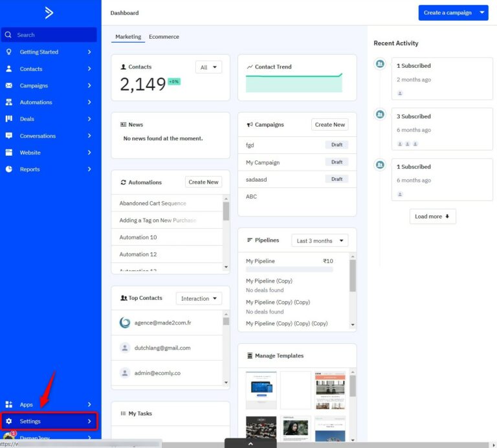
Task: Expand Getting Started menu chevron
Action: (89, 52)
